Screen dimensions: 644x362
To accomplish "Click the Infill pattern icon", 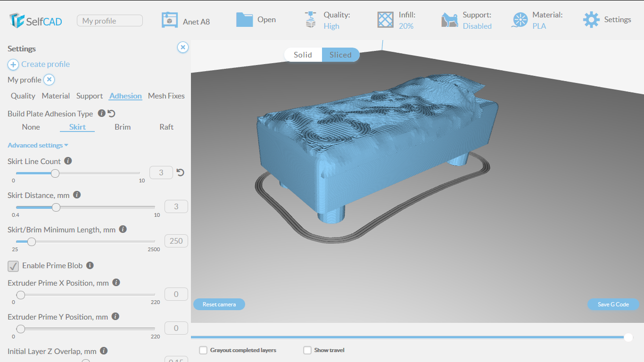I will (x=385, y=19).
